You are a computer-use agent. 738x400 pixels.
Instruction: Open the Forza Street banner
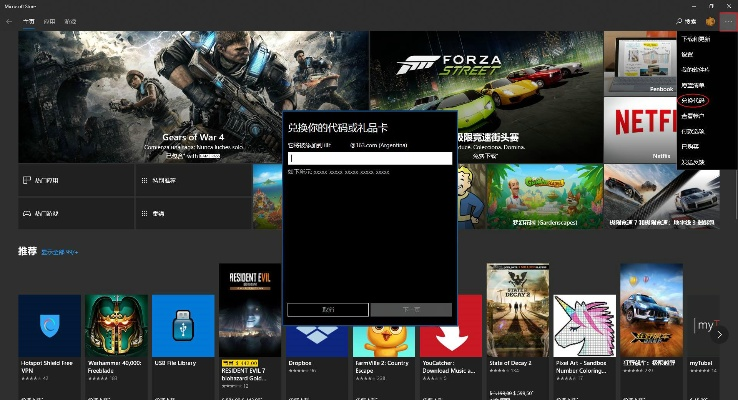point(486,97)
